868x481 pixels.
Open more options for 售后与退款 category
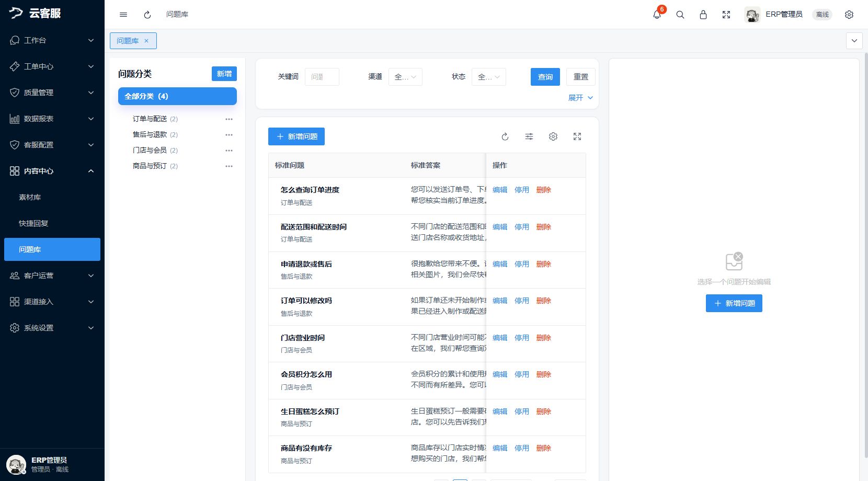point(229,135)
